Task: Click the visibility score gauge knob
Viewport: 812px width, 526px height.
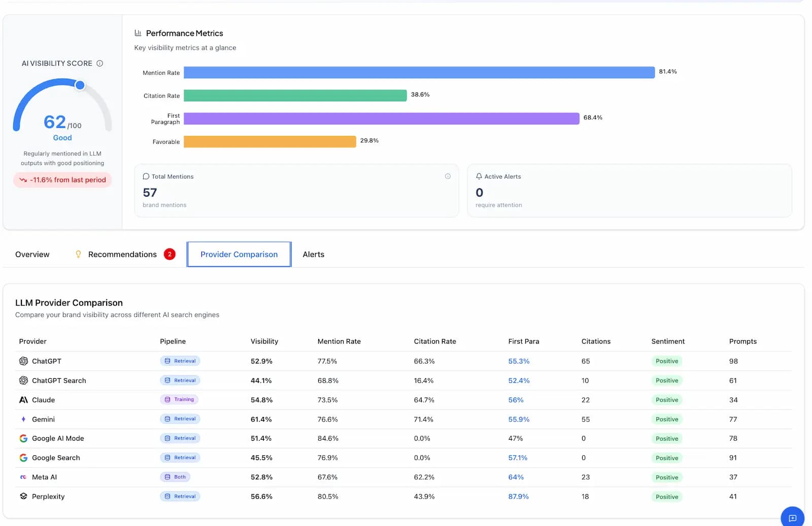Action: [x=80, y=85]
